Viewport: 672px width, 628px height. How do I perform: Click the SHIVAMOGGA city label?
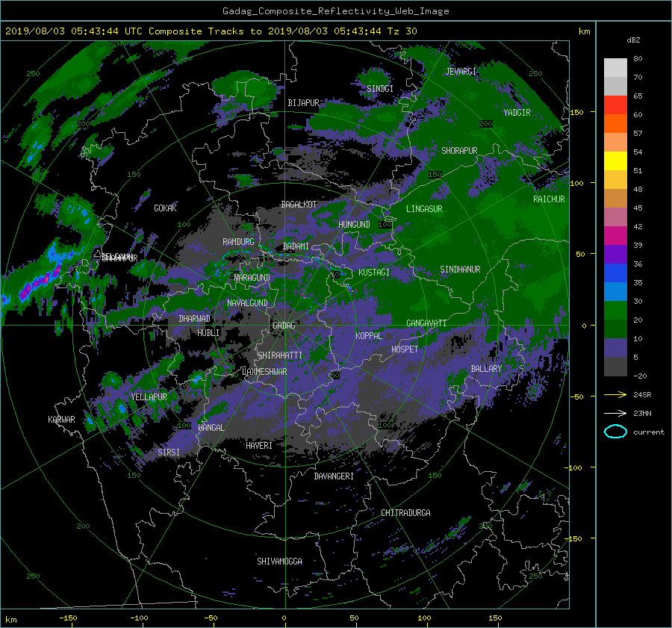tap(279, 562)
